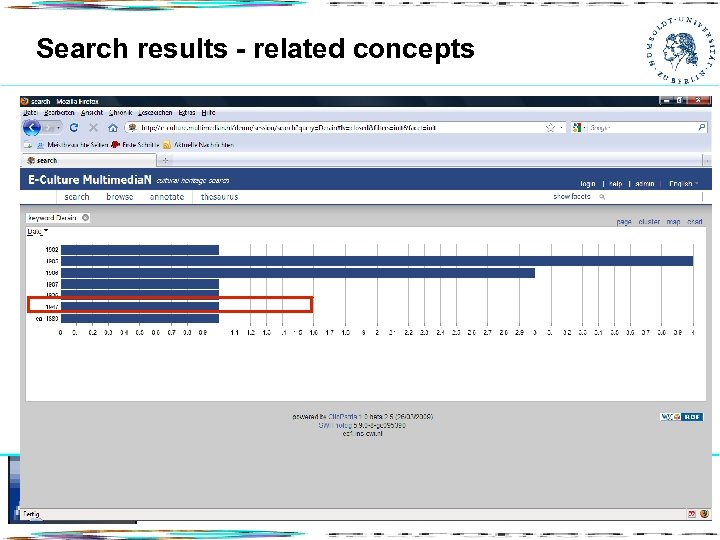Click the third chart bar, second longest
Screen dimensions: 720x540
[x=298, y=273]
